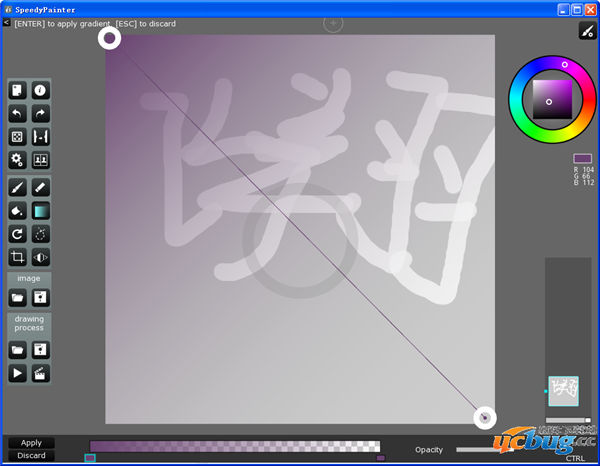The height and width of the screenshot is (466, 600).
Task: Open the settings gears icon
Action: 17,160
